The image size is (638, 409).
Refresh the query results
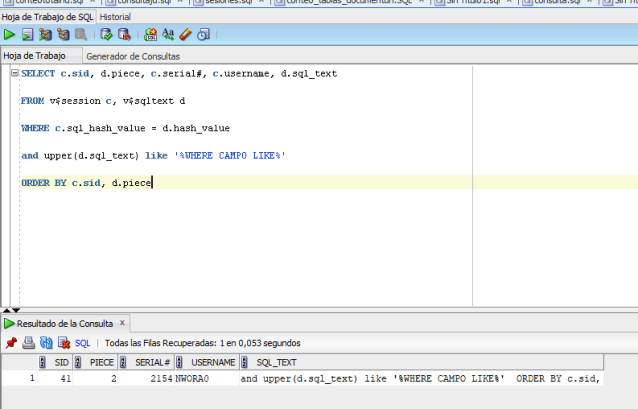(46, 342)
